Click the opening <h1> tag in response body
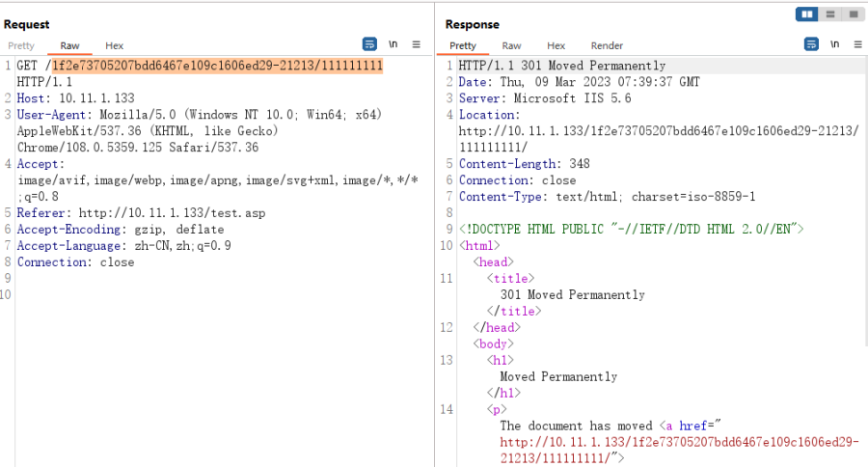The image size is (868, 467). point(500,361)
